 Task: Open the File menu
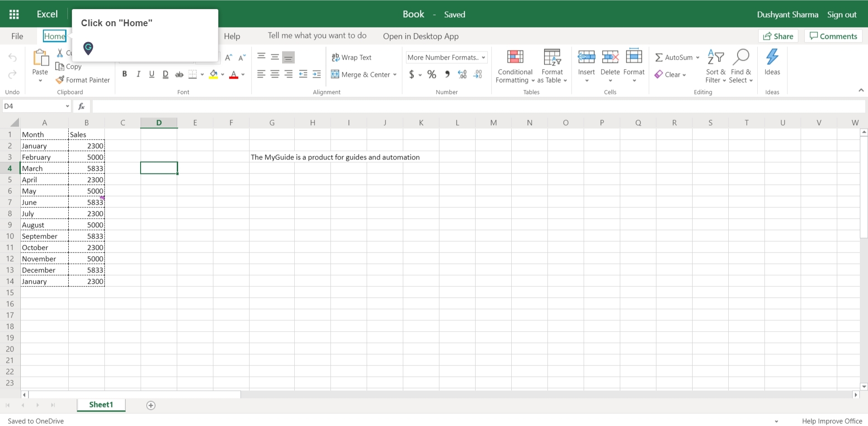(16, 36)
